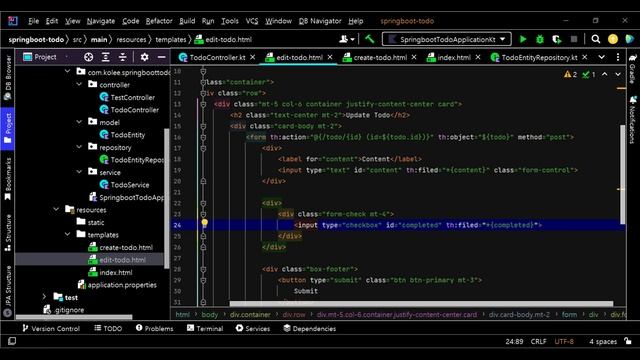The image size is (640, 360).
Task: Change CRLF line separator in status bar
Action: point(538,342)
